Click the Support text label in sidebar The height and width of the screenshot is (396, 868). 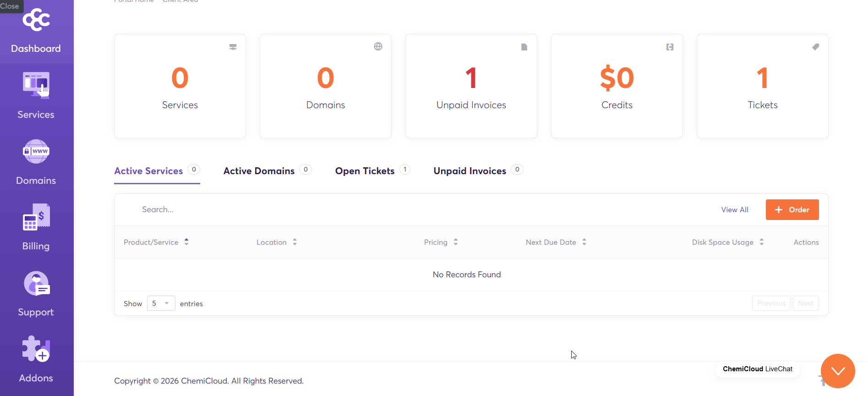[x=36, y=312]
